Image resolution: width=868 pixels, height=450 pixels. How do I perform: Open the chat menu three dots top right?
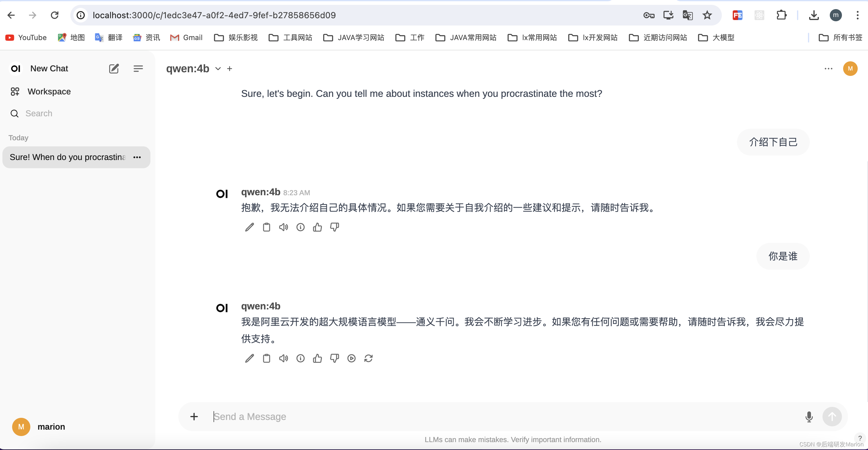point(828,69)
